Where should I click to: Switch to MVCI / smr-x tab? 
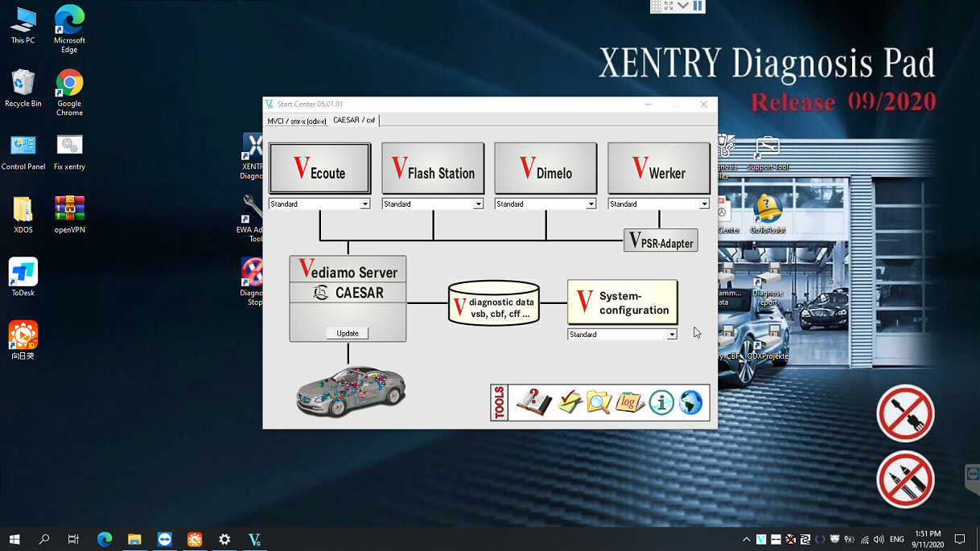coord(297,121)
